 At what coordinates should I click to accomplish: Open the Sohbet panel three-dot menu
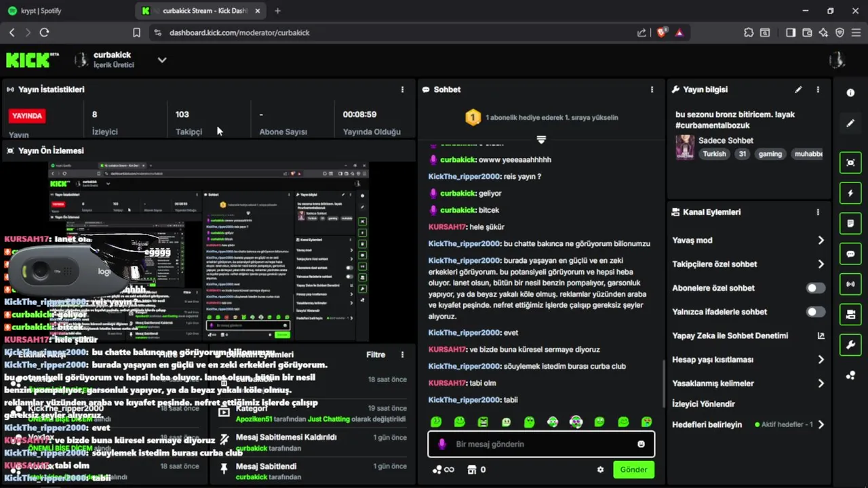(x=652, y=89)
